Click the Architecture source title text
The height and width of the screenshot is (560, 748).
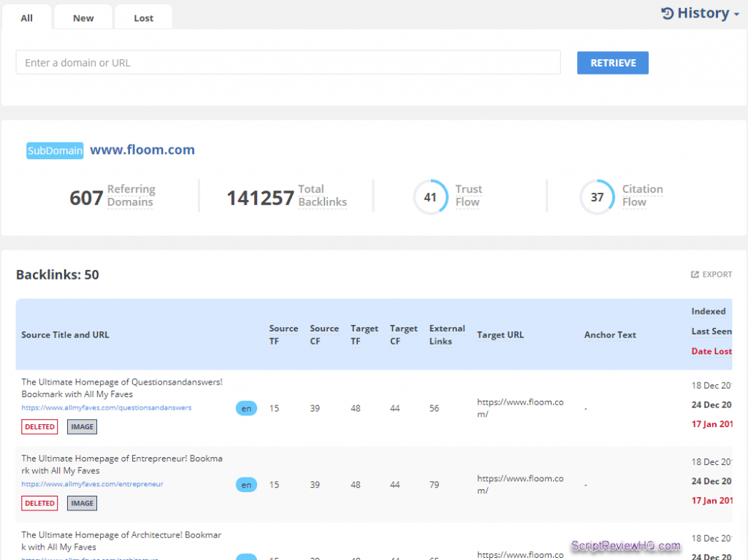pos(122,541)
